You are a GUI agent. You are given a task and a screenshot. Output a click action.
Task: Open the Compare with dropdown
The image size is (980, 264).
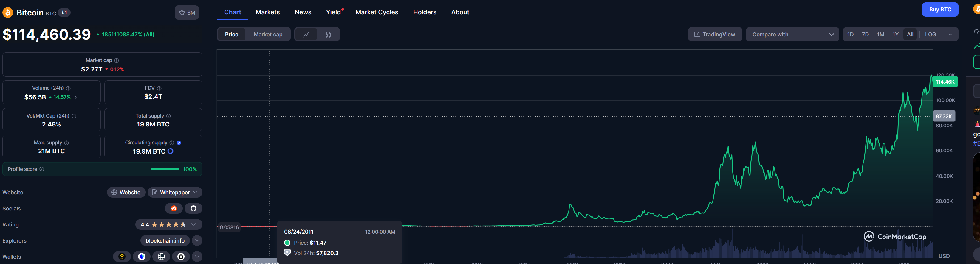click(792, 35)
